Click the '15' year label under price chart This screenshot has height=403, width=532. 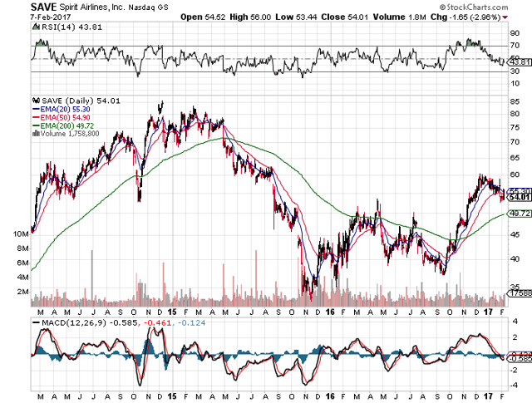[x=172, y=312]
